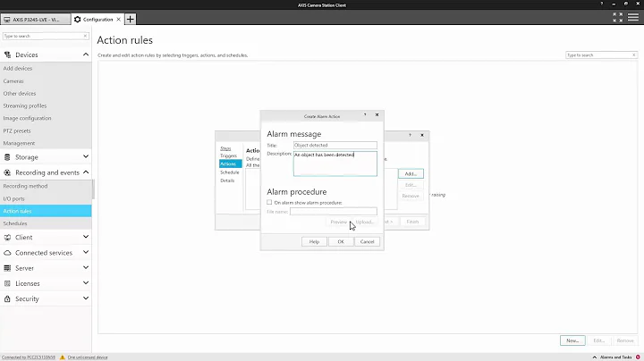This screenshot has height=361, width=644.
Task: Click the warning icon in status bar
Action: tap(63, 357)
